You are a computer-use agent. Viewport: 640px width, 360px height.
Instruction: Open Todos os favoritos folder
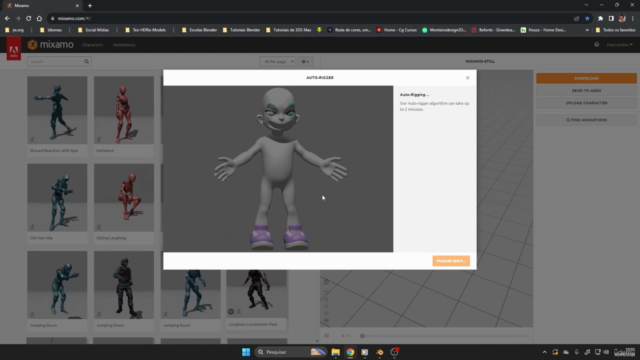pyautogui.click(x=615, y=30)
